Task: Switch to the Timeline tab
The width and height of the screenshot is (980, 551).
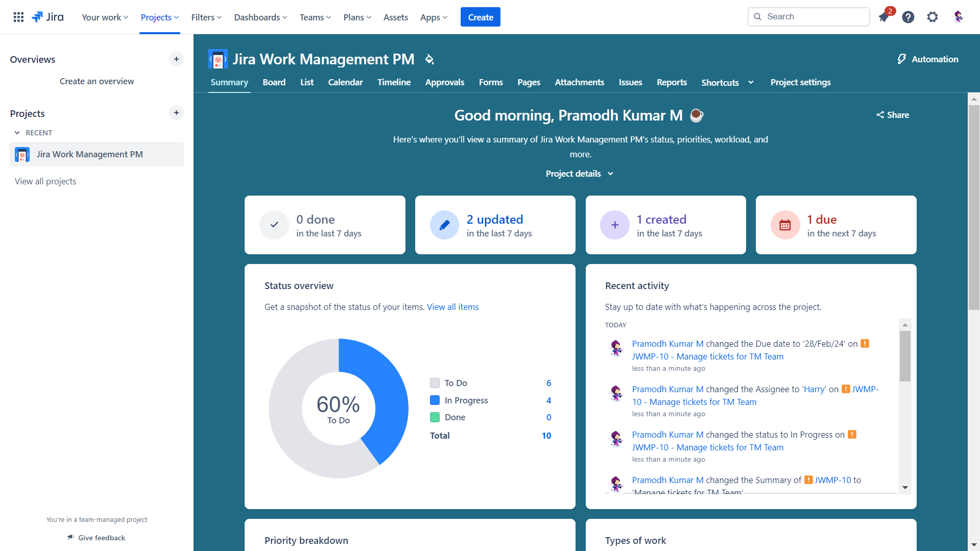Action: coord(394,82)
